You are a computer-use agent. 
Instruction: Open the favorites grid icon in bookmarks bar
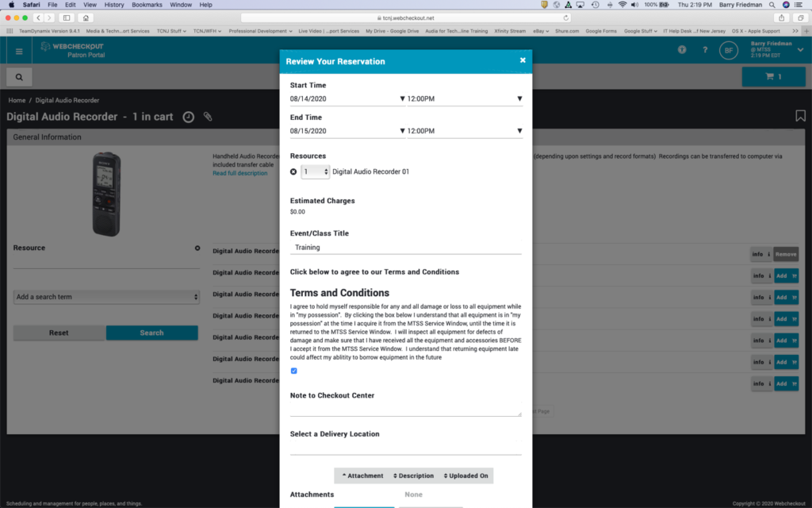click(x=10, y=31)
